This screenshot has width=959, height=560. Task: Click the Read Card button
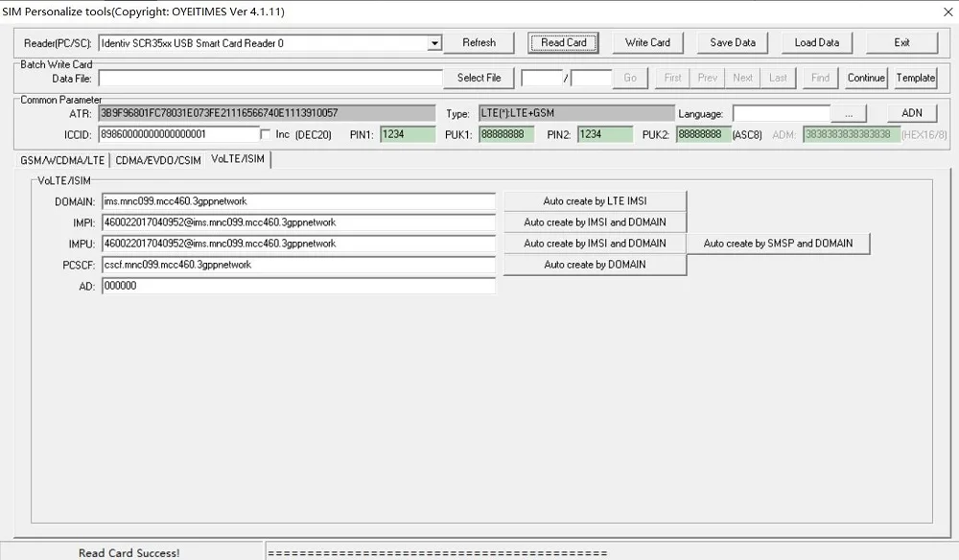(x=563, y=43)
